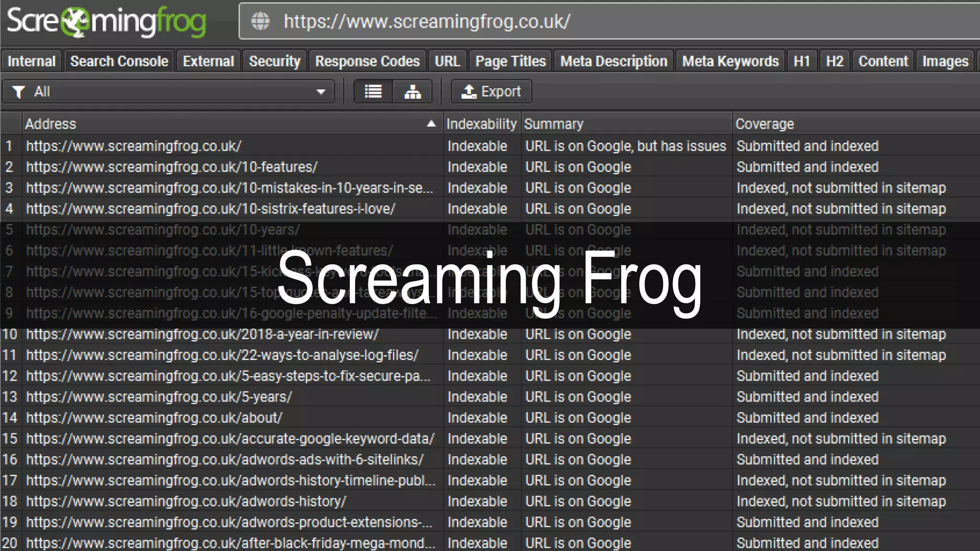Open the Internal tab

point(32,61)
